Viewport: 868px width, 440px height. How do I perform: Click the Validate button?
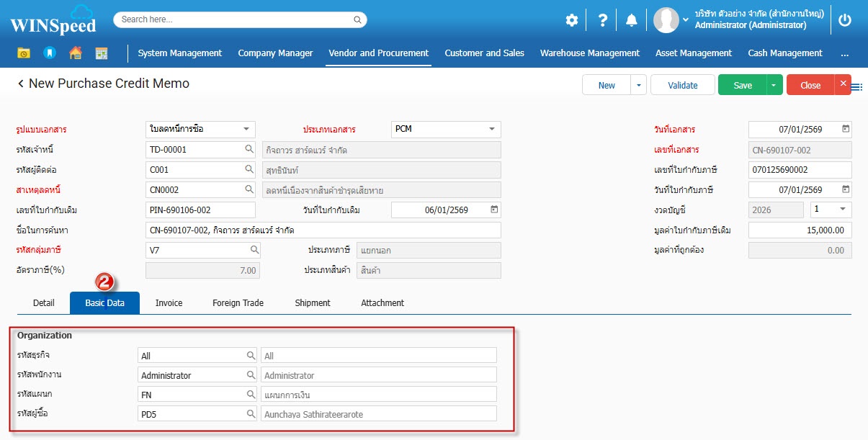click(x=682, y=85)
